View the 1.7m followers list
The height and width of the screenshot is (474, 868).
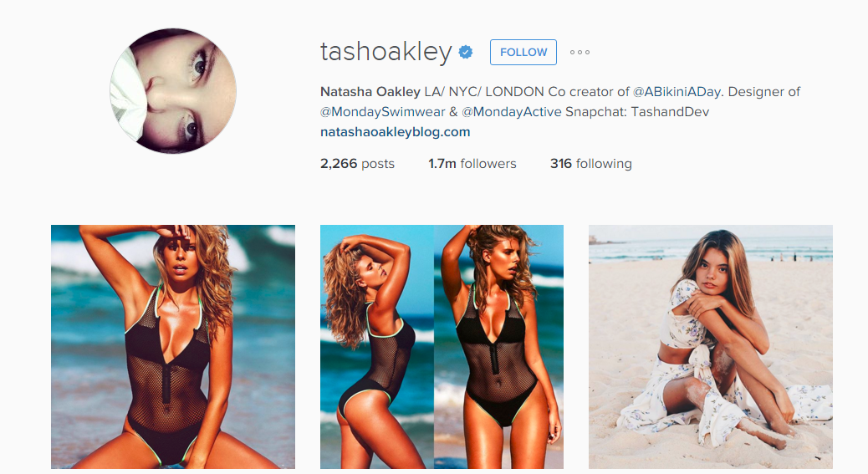[472, 164]
